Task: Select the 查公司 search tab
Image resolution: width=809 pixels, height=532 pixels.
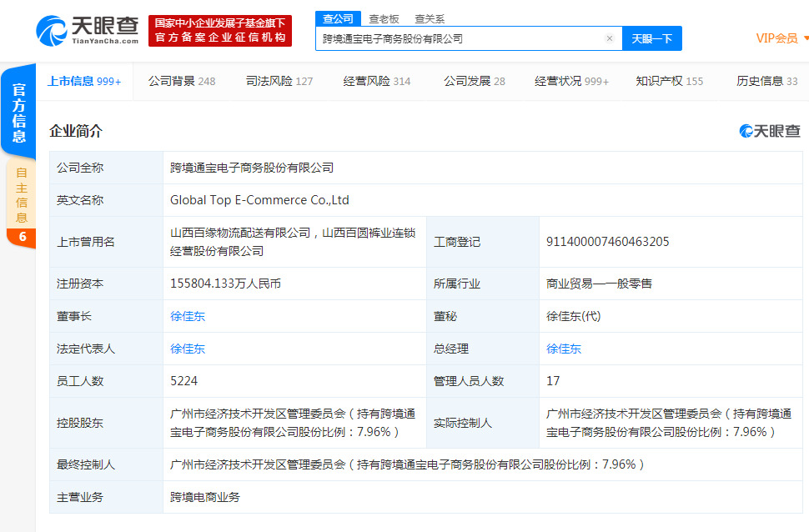Action: pyautogui.click(x=338, y=18)
